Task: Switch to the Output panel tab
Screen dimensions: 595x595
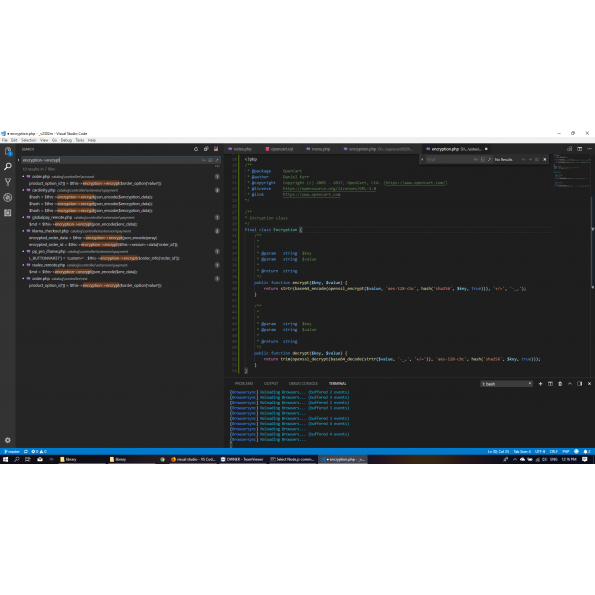Action: tap(271, 384)
